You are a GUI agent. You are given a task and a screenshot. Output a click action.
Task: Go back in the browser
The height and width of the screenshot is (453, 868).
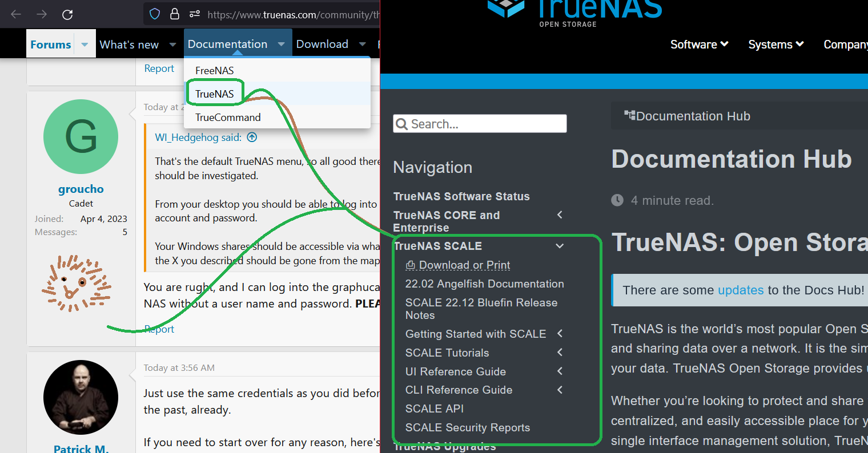(16, 14)
